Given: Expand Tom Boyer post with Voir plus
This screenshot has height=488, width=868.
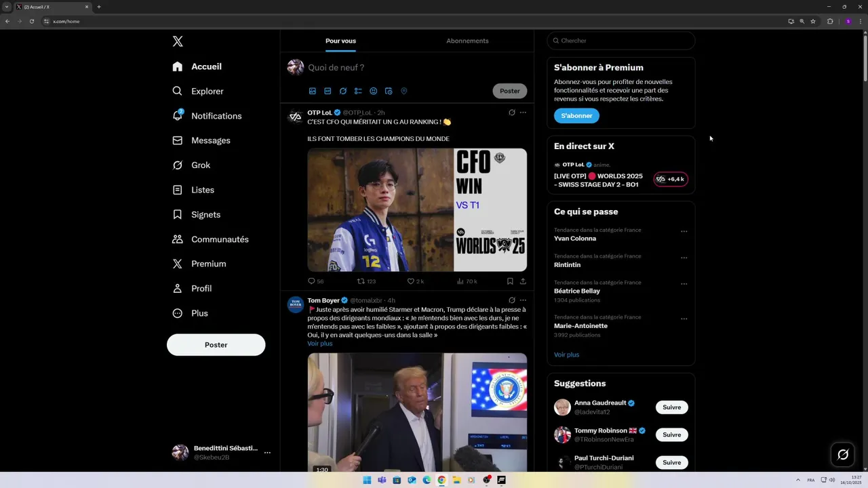Looking at the screenshot, I should (x=320, y=344).
